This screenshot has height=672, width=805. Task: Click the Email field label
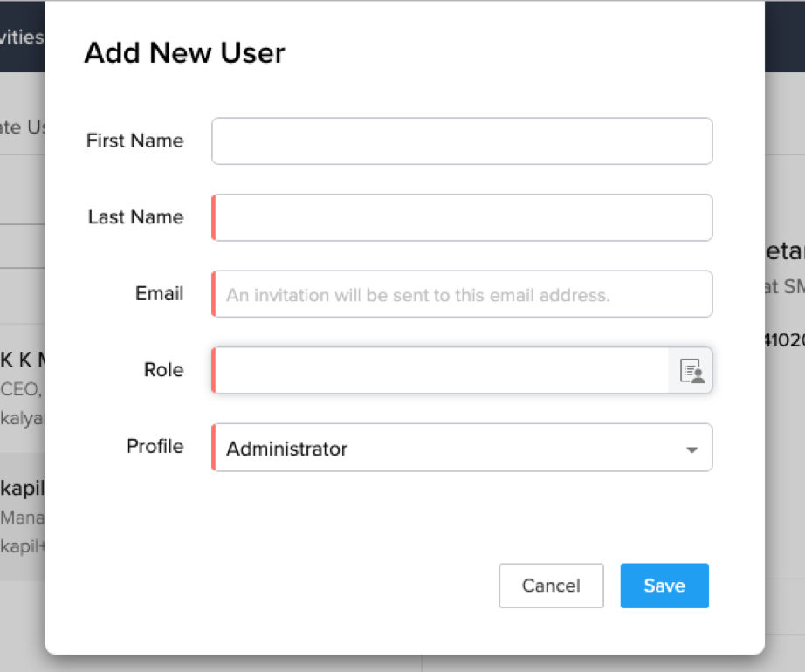(x=159, y=293)
